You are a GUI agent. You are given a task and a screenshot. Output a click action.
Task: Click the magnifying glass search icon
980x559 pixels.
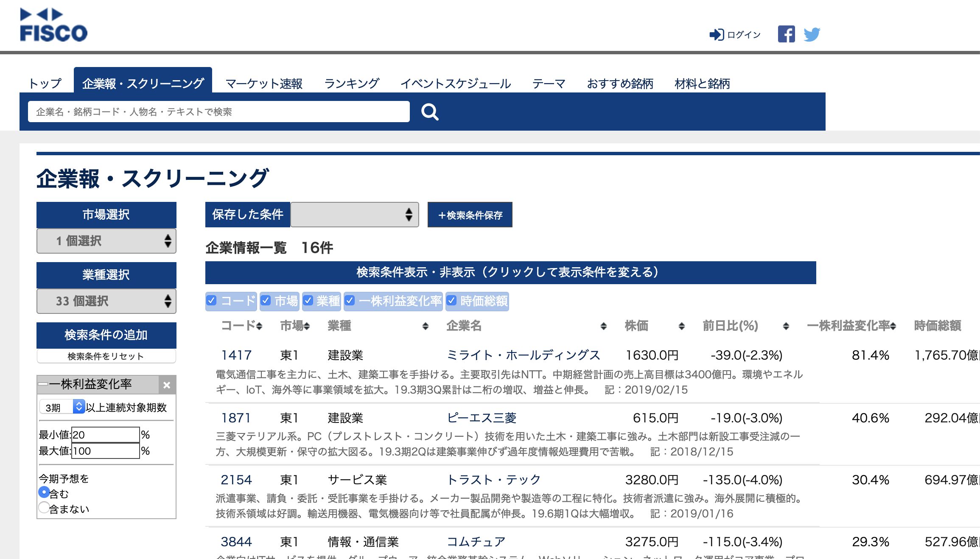point(430,112)
